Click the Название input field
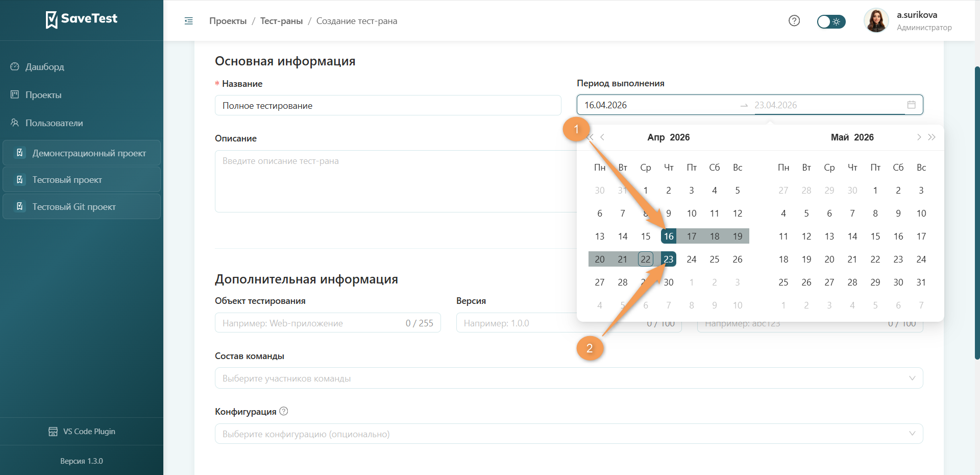 coord(388,105)
